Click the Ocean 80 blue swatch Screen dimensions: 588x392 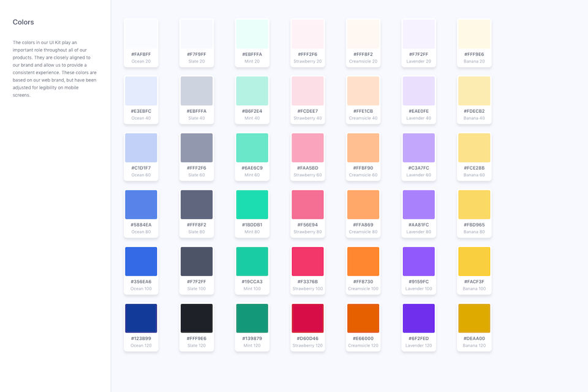141,205
